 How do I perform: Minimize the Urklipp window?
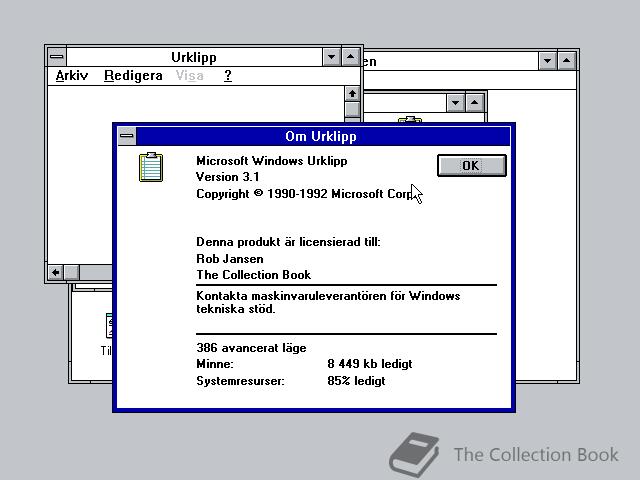331,57
